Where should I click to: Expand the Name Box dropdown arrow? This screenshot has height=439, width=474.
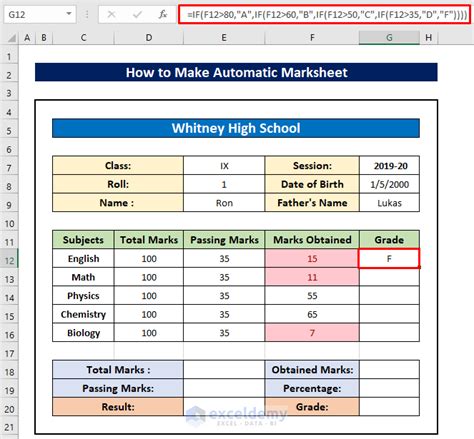pos(69,14)
